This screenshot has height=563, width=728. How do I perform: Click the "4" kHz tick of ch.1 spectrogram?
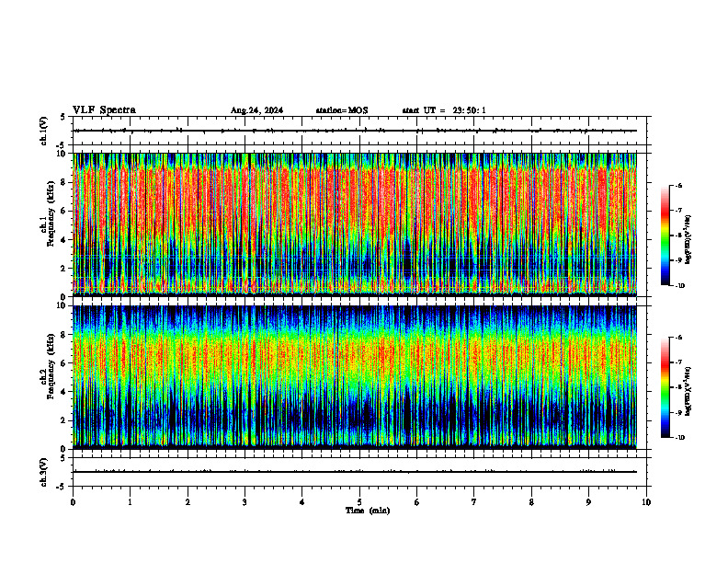[63, 240]
